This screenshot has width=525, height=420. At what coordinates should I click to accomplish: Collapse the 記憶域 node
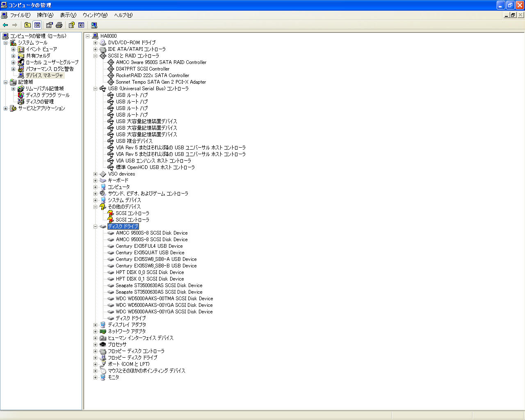click(5, 82)
